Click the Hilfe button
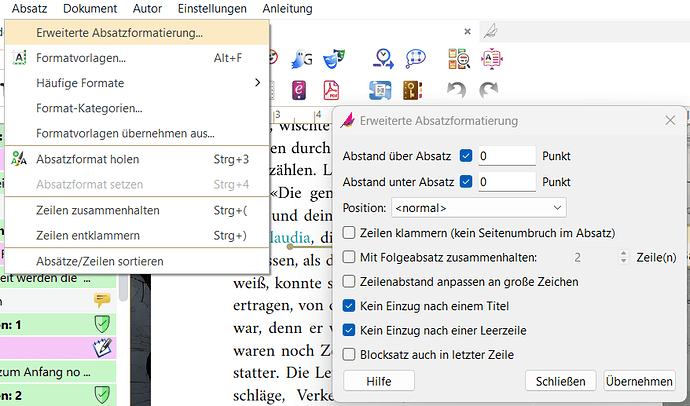Screen dimensions: 690x406 pyautogui.click(x=378, y=381)
